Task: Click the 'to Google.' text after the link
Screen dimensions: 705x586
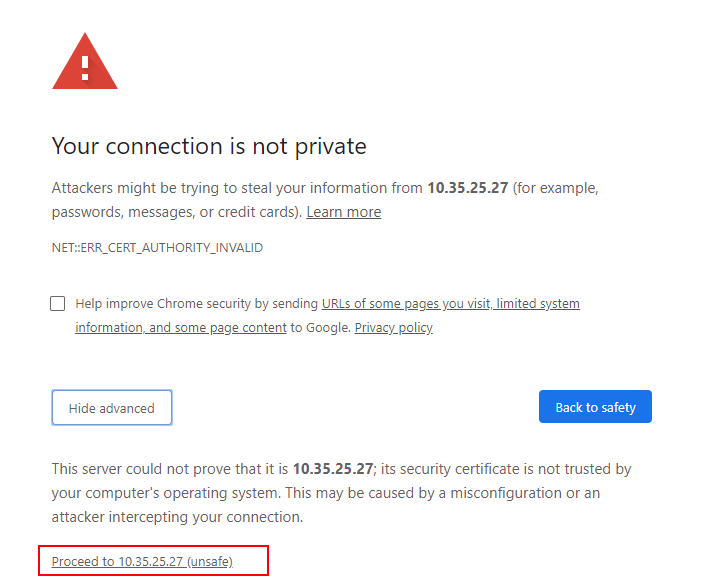Action: tap(320, 328)
